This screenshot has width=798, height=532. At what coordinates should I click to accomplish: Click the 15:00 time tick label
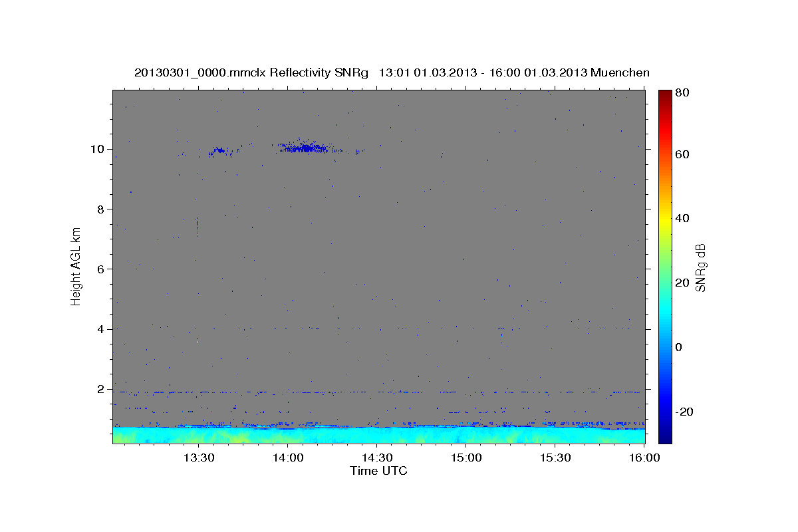[467, 458]
